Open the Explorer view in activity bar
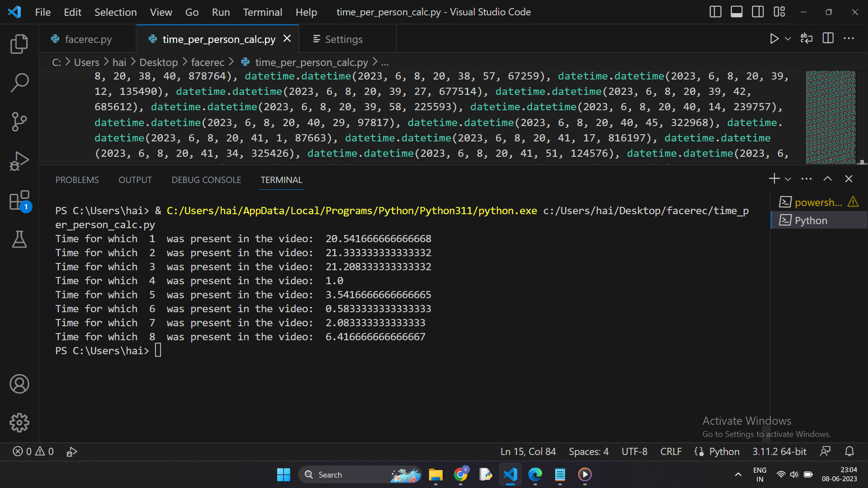 19,44
